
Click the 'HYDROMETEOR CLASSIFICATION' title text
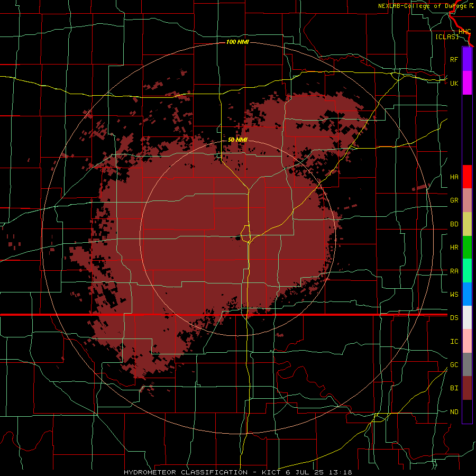tap(186, 472)
